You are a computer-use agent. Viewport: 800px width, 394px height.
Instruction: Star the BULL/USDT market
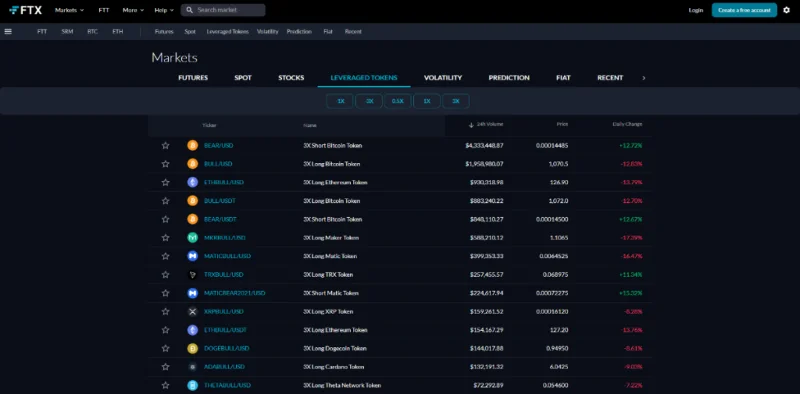pos(165,201)
